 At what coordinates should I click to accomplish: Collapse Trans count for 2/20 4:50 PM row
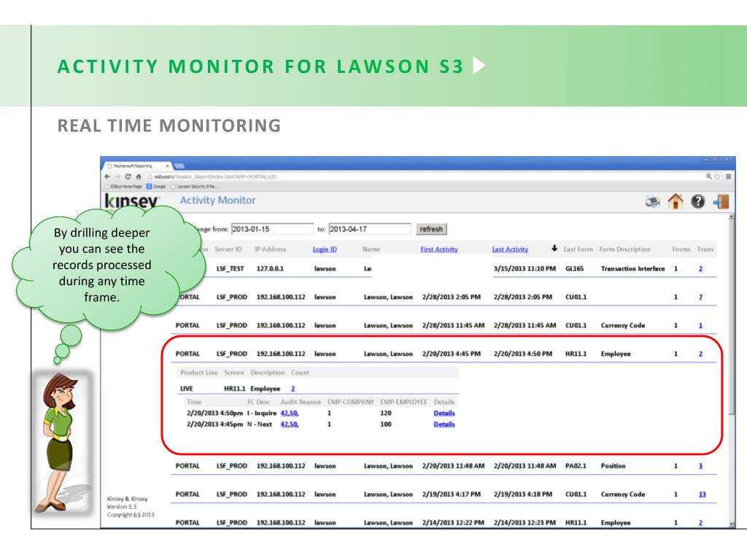tap(700, 354)
